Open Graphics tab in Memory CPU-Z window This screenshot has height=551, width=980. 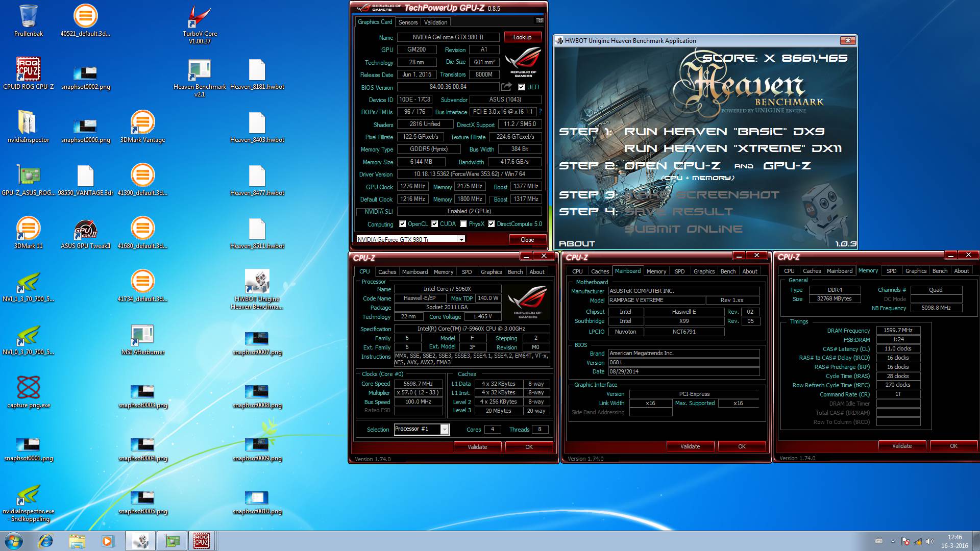click(916, 271)
